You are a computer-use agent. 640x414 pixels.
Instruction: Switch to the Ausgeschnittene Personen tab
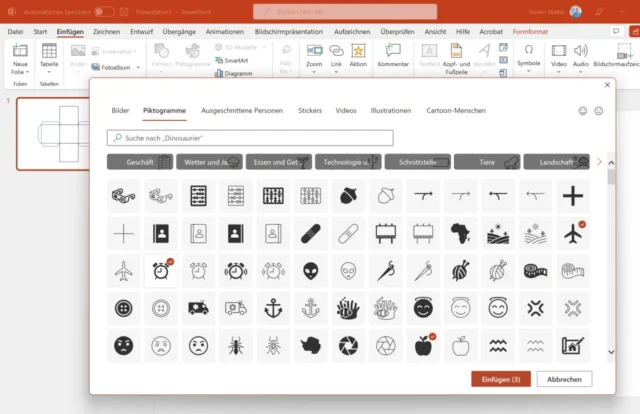[x=242, y=111]
